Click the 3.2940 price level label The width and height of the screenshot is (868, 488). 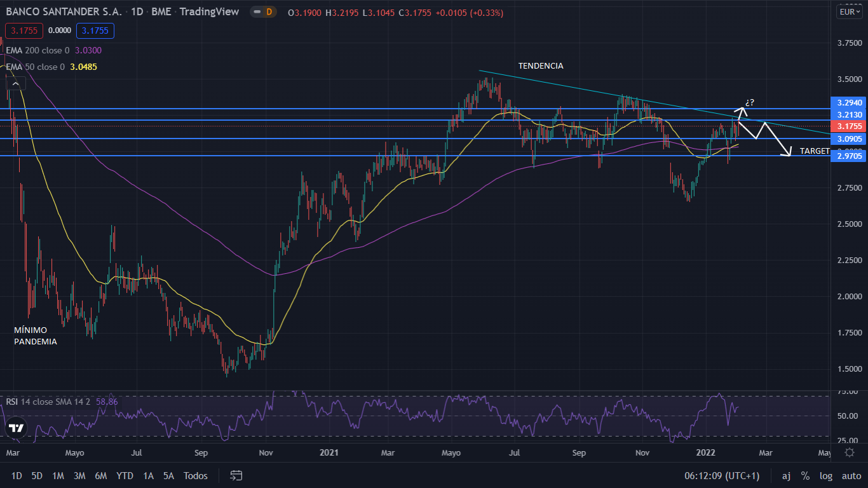849,102
